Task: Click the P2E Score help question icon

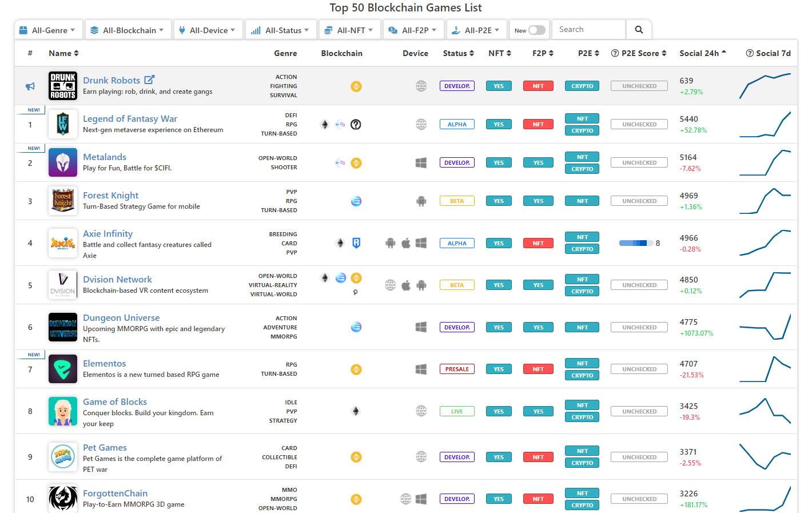Action: (615, 53)
